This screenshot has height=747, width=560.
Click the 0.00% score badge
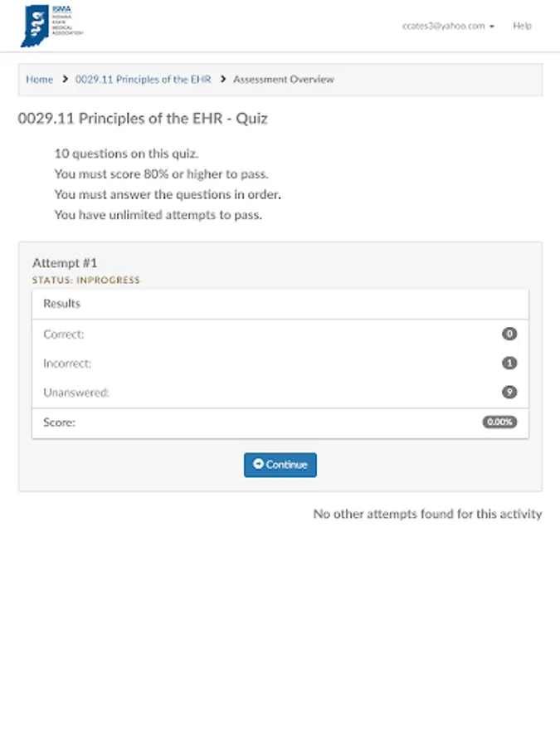pos(499,422)
